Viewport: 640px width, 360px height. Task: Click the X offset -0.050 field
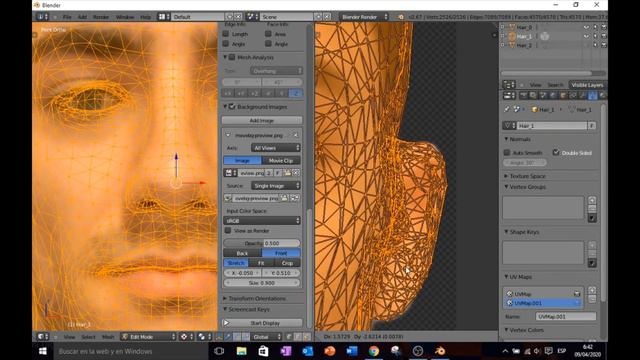(x=242, y=273)
